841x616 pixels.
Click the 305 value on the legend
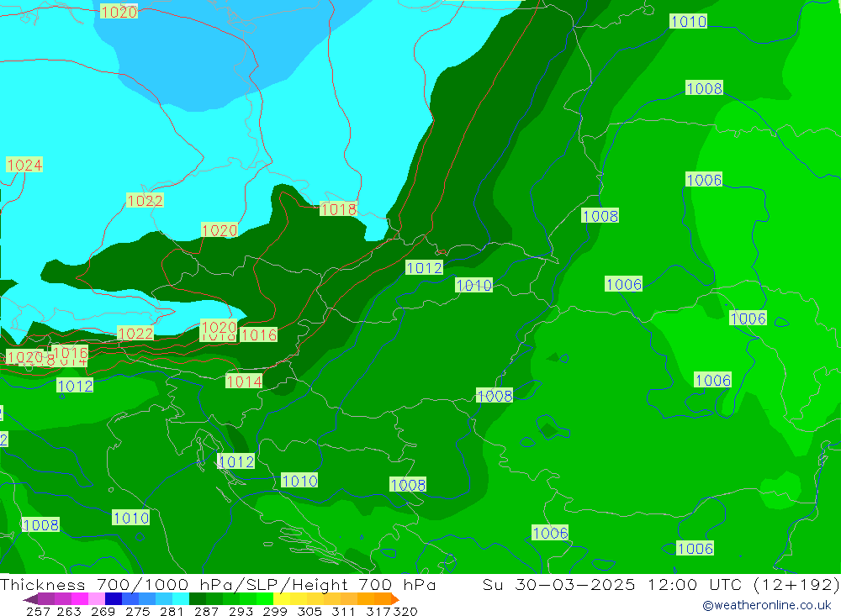[x=309, y=611]
